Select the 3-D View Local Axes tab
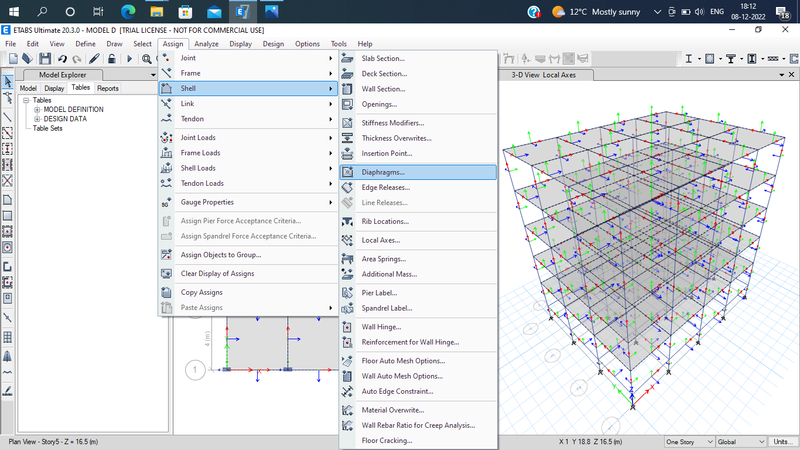Screen dimensions: 800x450 544,75
